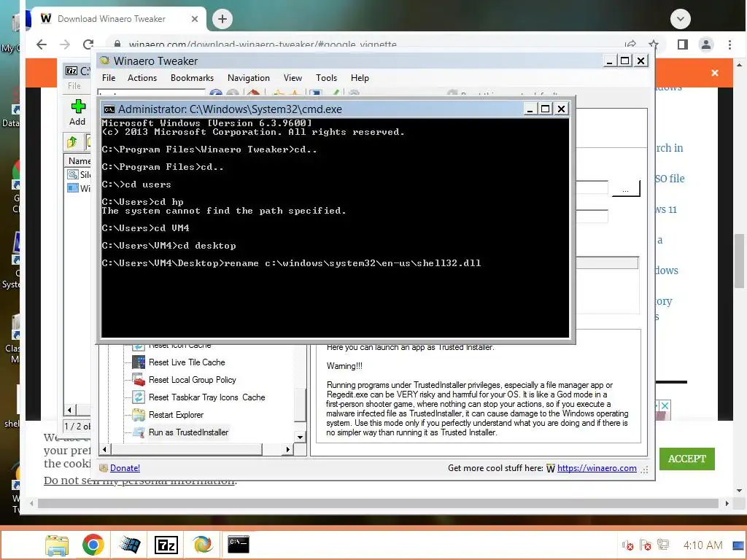
Task: Click the network tray icon
Action: 663,545
